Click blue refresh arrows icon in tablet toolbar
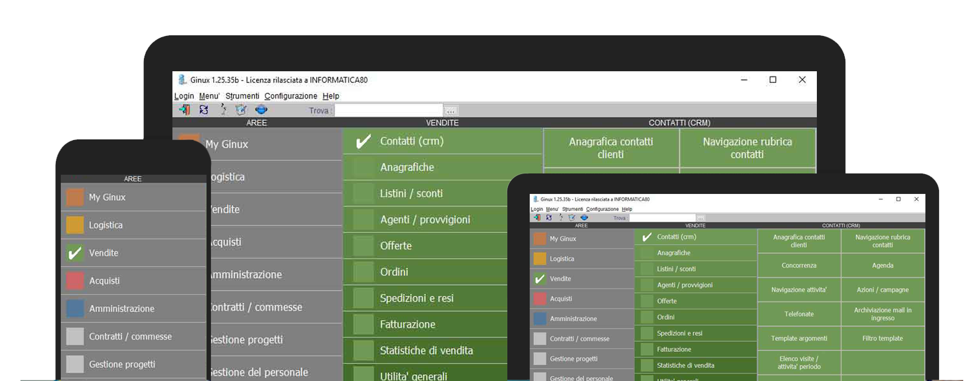 549,217
